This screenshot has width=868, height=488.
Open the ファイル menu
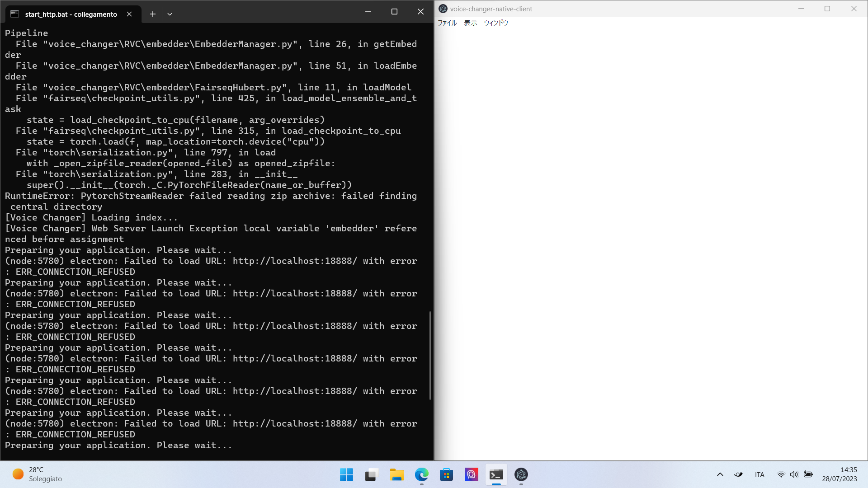click(x=447, y=23)
